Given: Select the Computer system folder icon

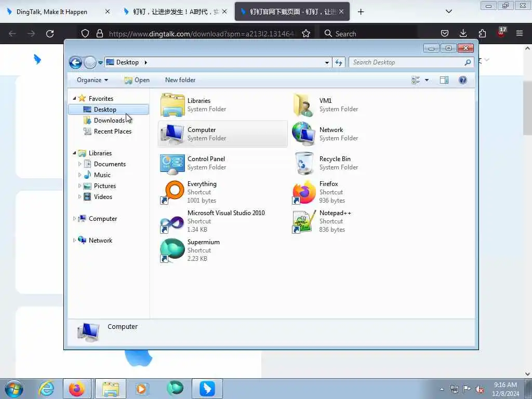Looking at the screenshot, I should click(x=172, y=134).
